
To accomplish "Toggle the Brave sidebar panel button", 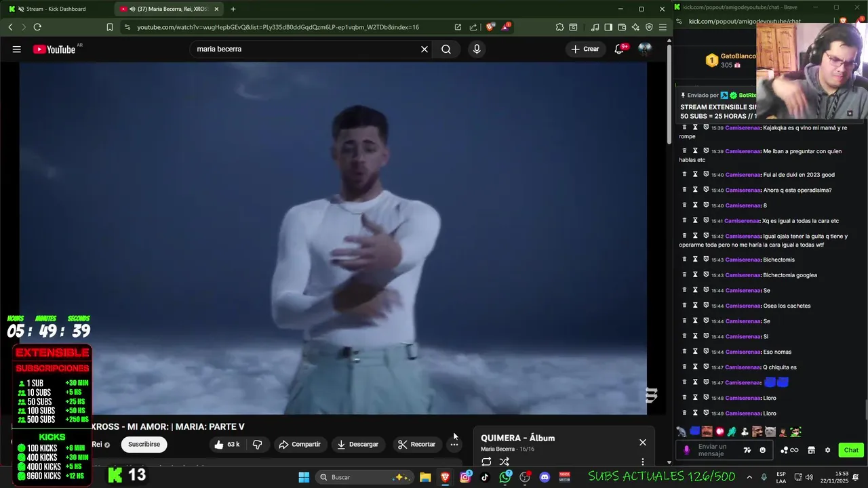I will tap(608, 27).
